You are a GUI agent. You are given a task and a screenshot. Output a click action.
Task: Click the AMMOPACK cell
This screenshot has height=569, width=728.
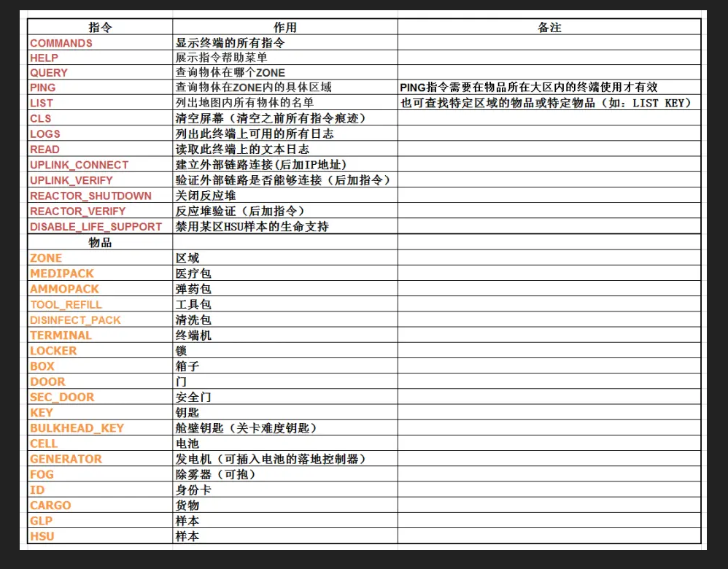tap(100, 288)
